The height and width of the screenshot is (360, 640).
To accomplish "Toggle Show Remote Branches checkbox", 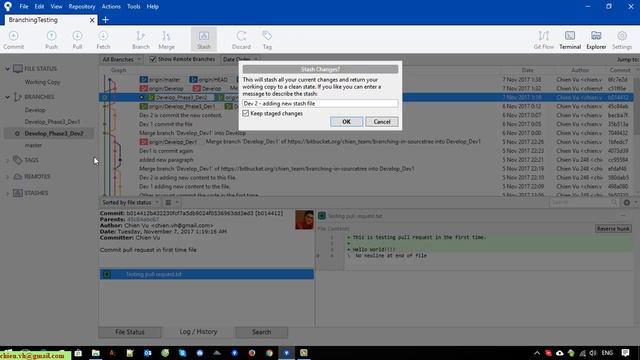I will pyautogui.click(x=153, y=60).
